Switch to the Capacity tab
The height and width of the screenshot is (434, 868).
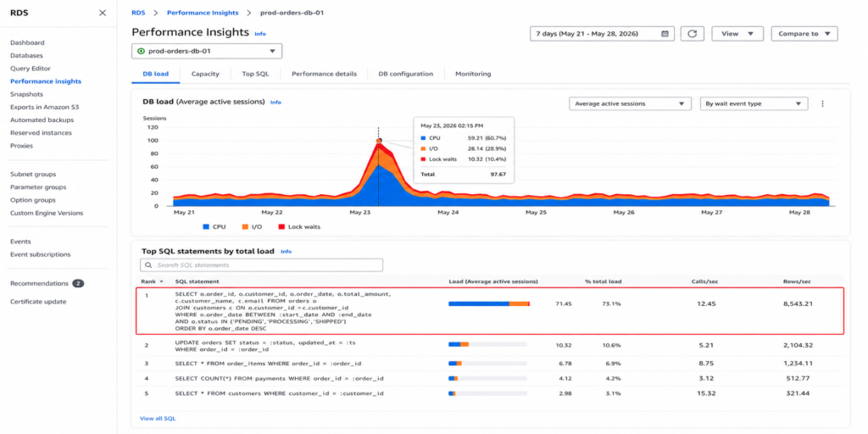pos(205,74)
